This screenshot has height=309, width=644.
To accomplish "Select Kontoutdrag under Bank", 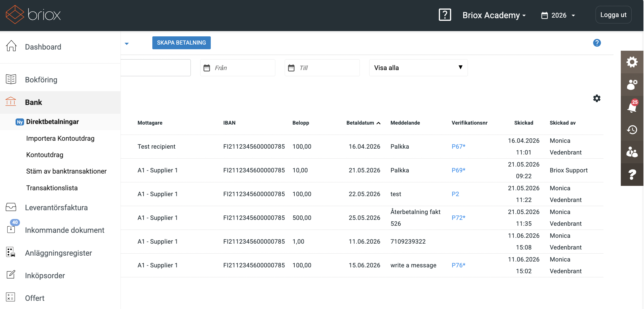I will tap(45, 155).
